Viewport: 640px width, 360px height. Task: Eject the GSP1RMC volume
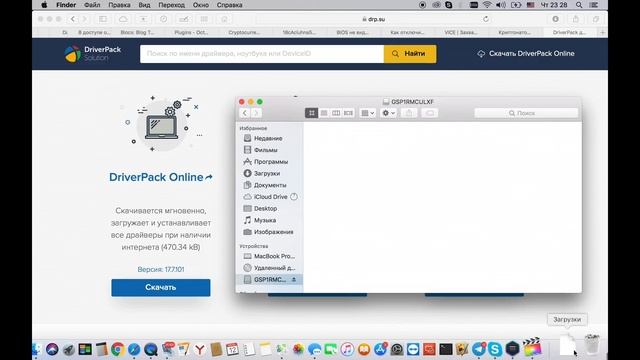(293, 280)
